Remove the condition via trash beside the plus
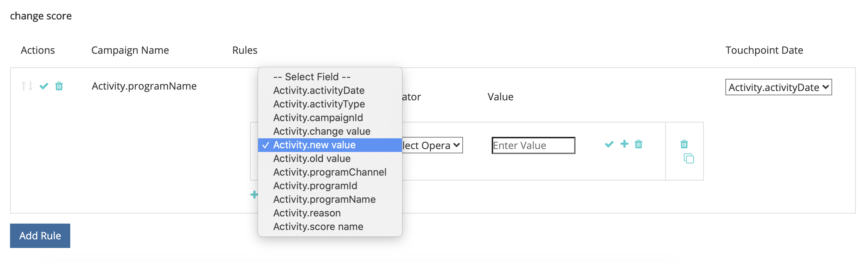This screenshot has width=868, height=263. point(639,144)
